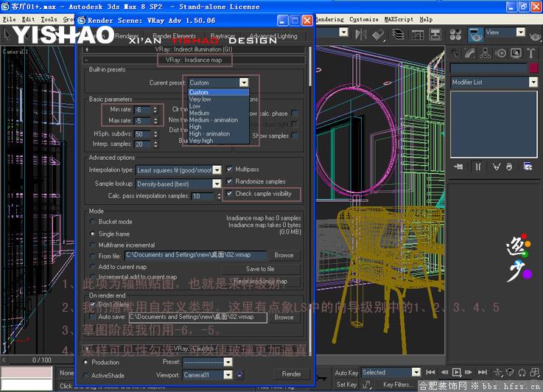Screen dimensions: 543x392
Task: Open the Utilities hammer panel tab
Action: pos(531,53)
